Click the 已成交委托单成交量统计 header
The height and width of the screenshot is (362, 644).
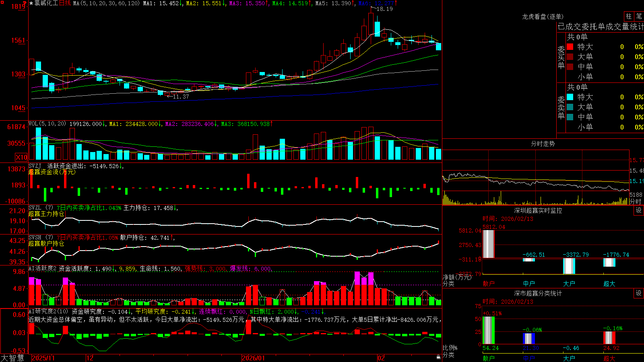[x=601, y=27]
